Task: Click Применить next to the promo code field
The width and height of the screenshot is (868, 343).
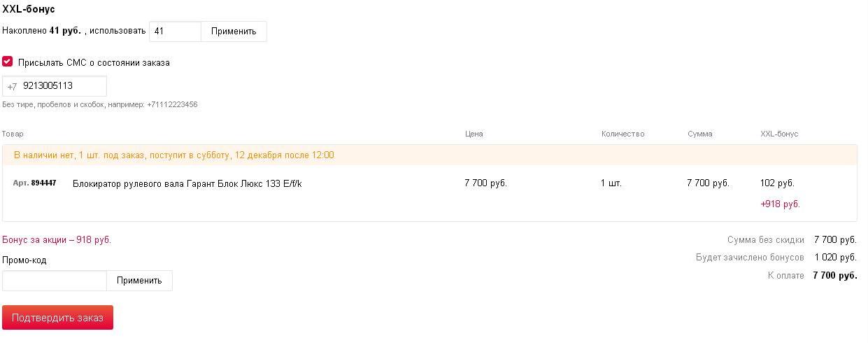Action: tap(139, 281)
